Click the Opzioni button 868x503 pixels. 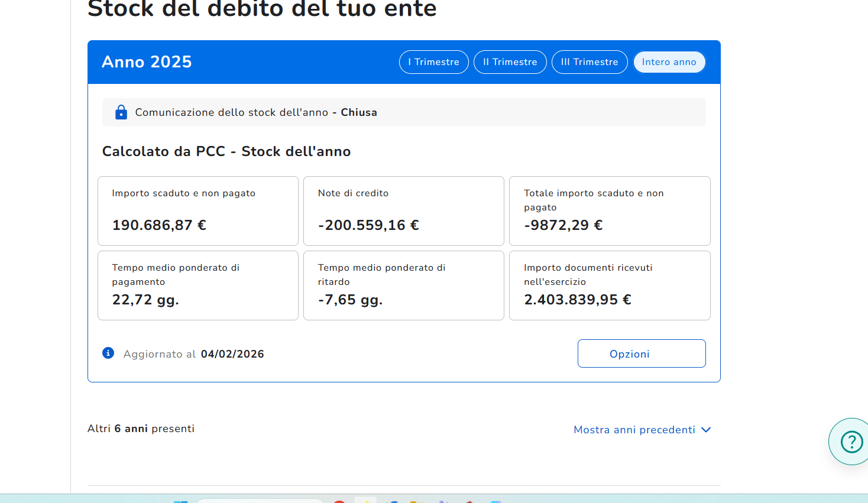[x=641, y=353]
